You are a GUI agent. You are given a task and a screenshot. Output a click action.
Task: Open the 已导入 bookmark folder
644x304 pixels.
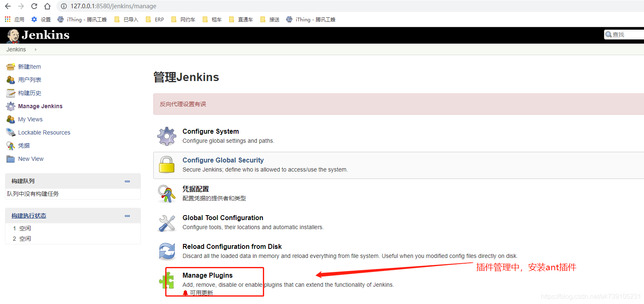[126, 19]
